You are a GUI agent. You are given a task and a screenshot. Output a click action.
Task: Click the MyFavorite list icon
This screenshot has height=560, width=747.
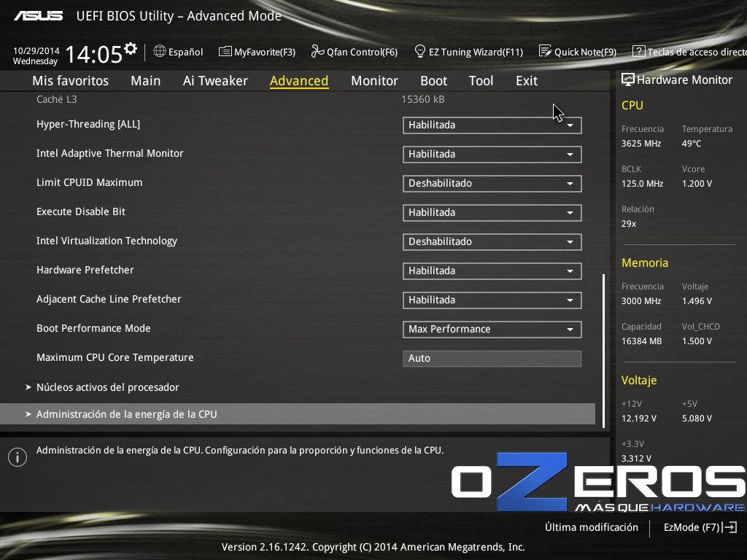click(225, 52)
